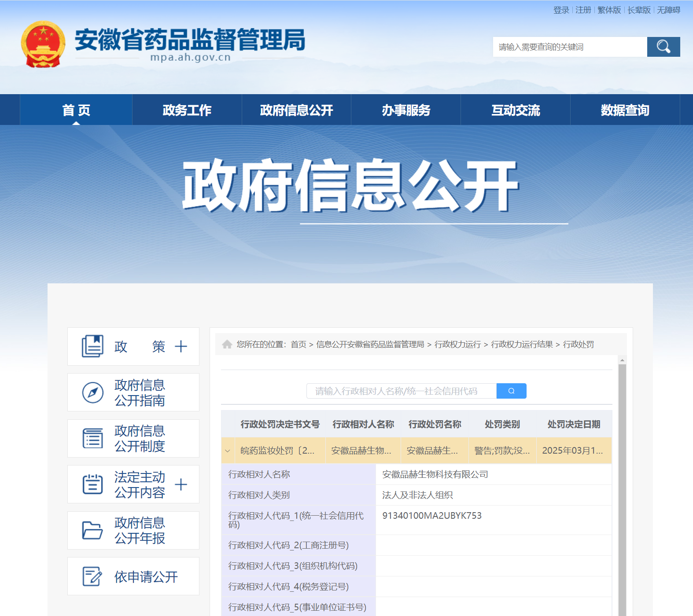Open the 首页 navigation tab
Image resolution: width=693 pixels, height=616 pixels.
pyautogui.click(x=76, y=110)
